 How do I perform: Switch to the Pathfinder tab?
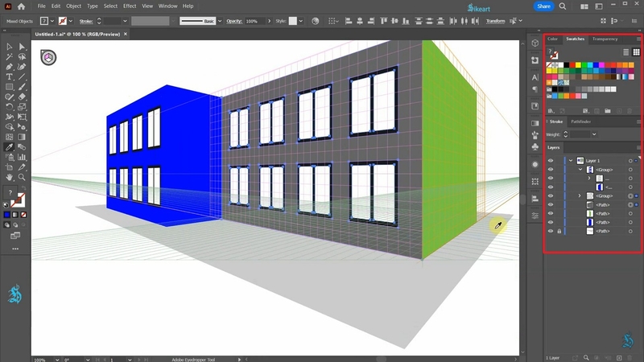[580, 121]
